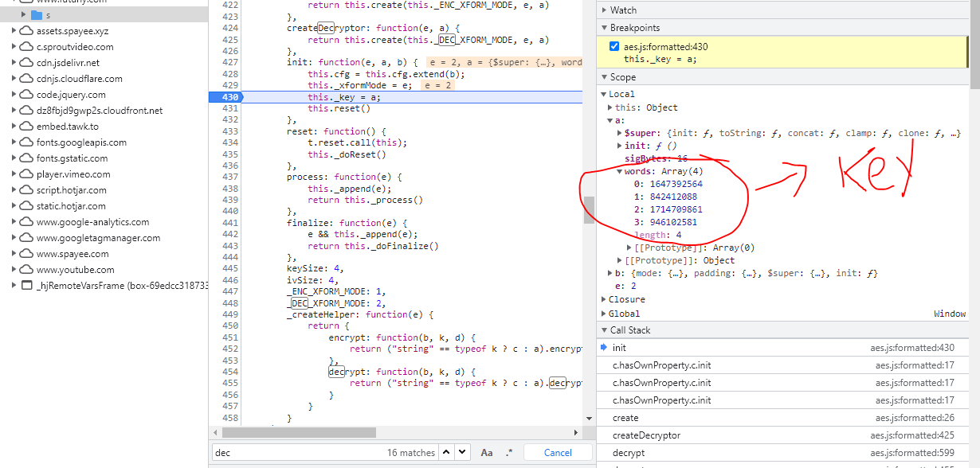The image size is (980, 468).
Task: Select the 'createDecryptor' call stack frame
Action: (783, 435)
